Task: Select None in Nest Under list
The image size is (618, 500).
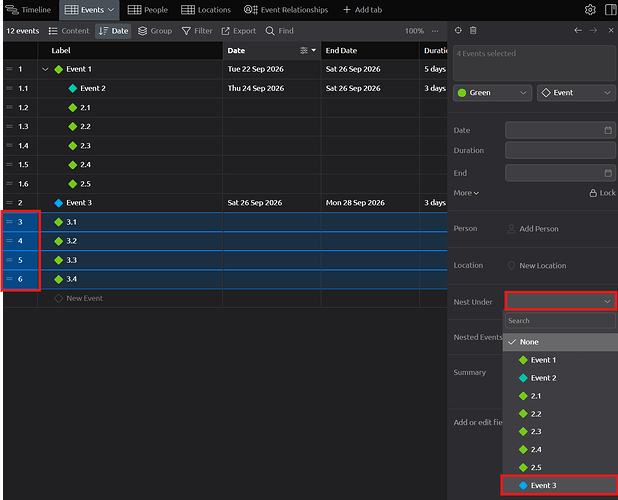Action: pos(560,342)
